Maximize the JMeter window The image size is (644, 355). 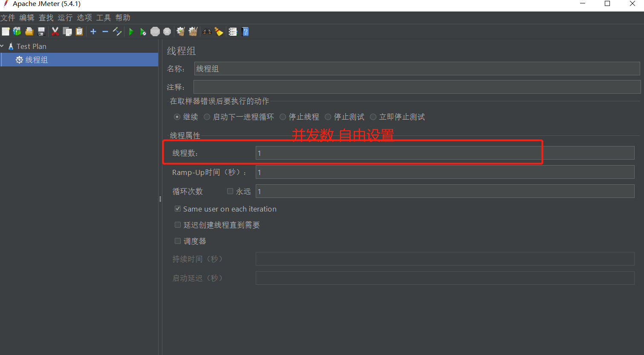tap(607, 4)
